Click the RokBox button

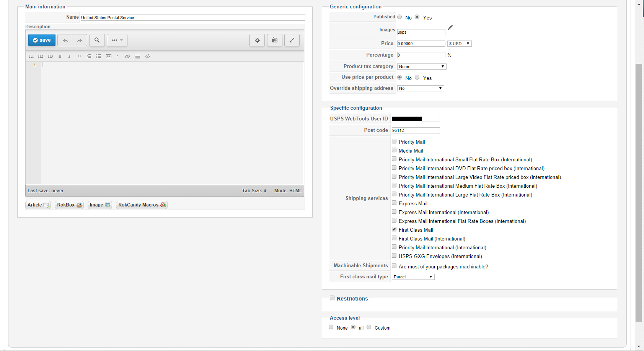[69, 205]
